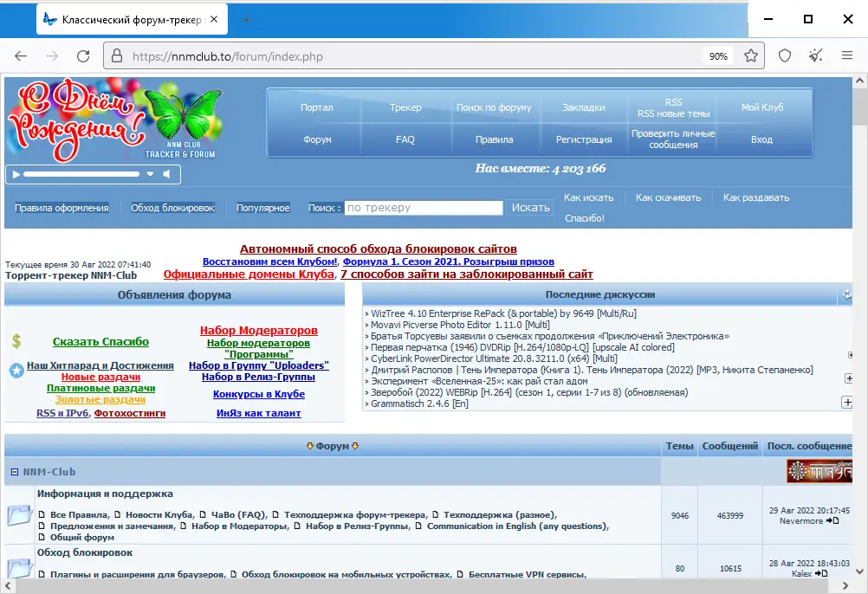868x594 pixels.
Task: Open the Форум menu item
Action: pos(317,139)
